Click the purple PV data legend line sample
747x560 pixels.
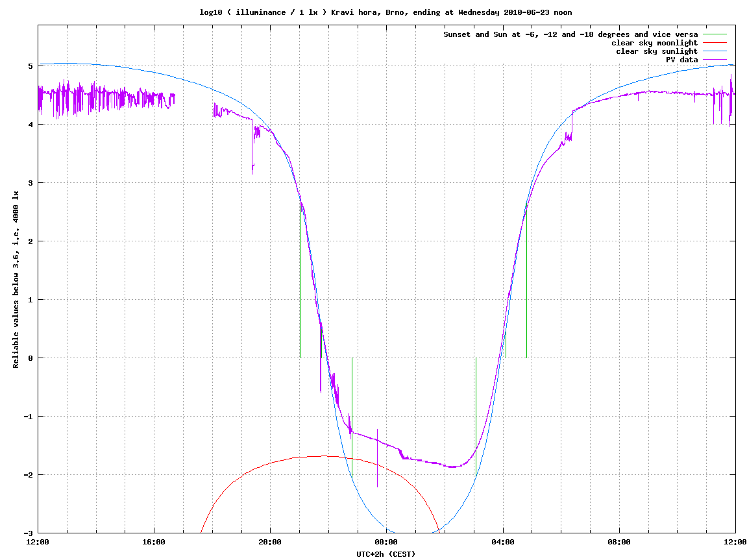pyautogui.click(x=715, y=60)
